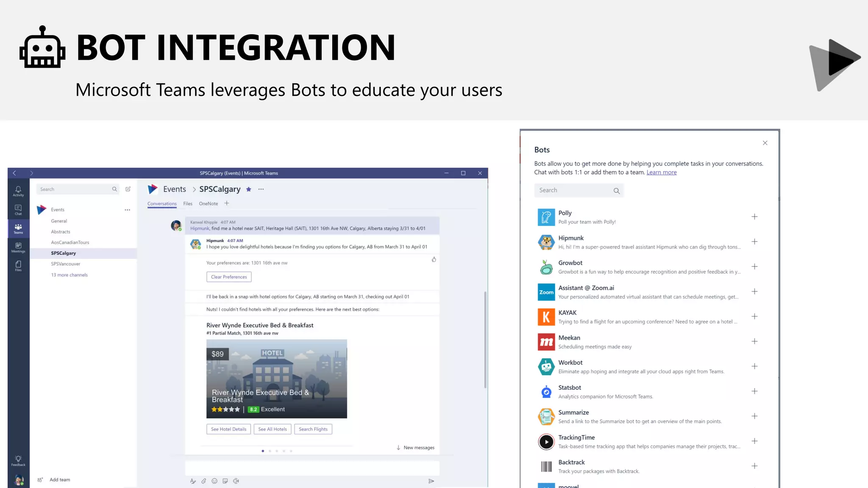This screenshot has height=488, width=868.
Task: Click See All Hotels button
Action: tap(273, 429)
